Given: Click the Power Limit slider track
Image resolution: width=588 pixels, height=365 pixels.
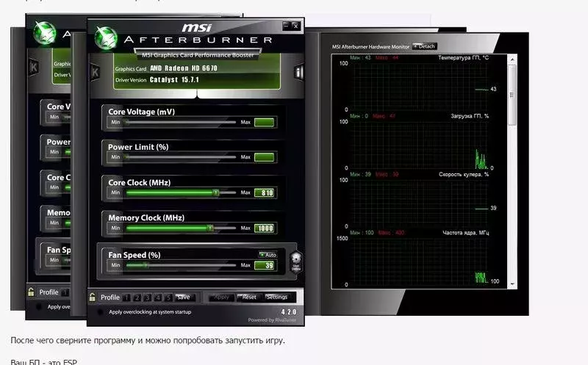Looking at the screenshot, I should 181,157.
